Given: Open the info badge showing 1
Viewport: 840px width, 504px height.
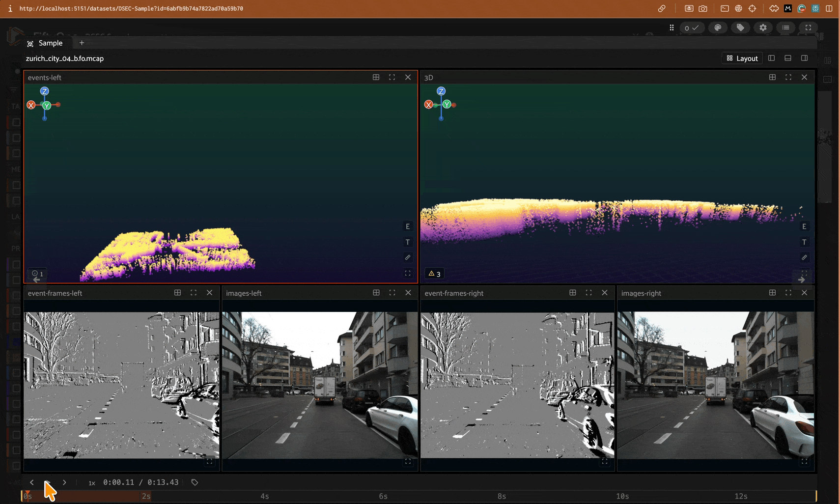Looking at the screenshot, I should [x=37, y=274].
